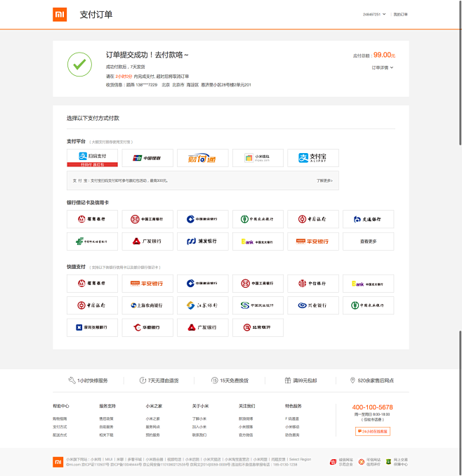Click 可信网站 certification badge
Image resolution: width=462 pixels, height=476 pixels.
point(369,462)
